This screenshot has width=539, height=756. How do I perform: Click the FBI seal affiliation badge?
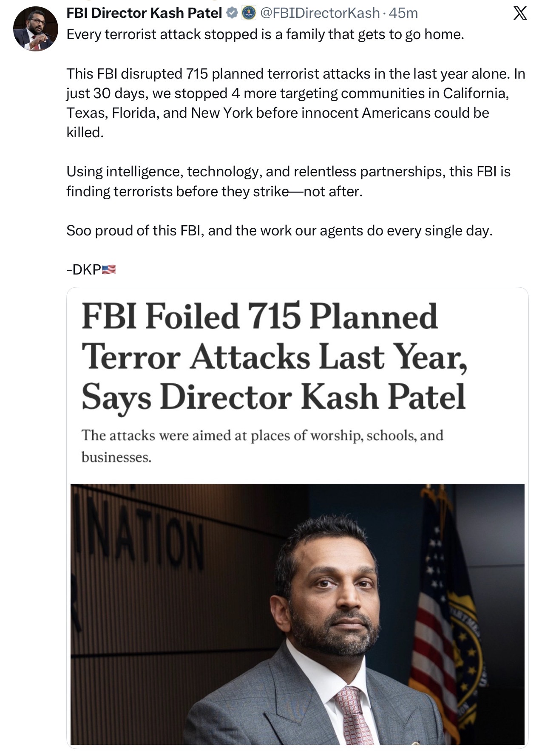(x=248, y=14)
